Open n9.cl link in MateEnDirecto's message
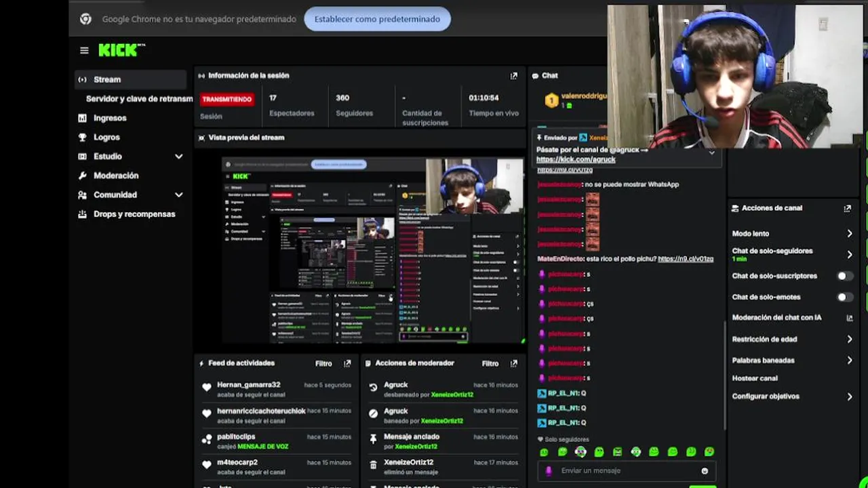The height and width of the screenshot is (488, 868). 686,259
